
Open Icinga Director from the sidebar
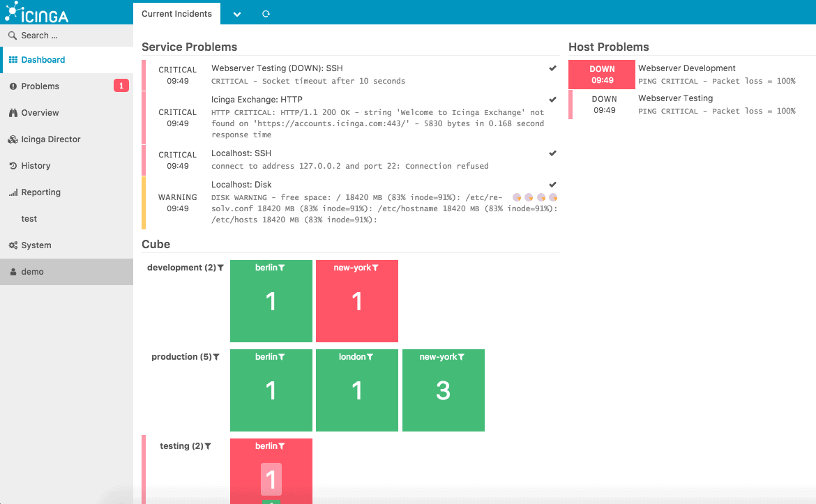51,139
